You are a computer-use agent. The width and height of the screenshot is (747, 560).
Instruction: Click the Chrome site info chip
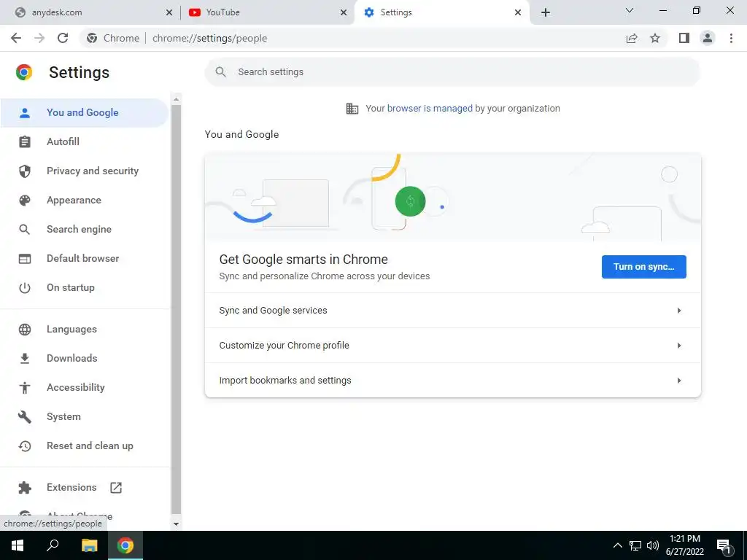coord(113,38)
